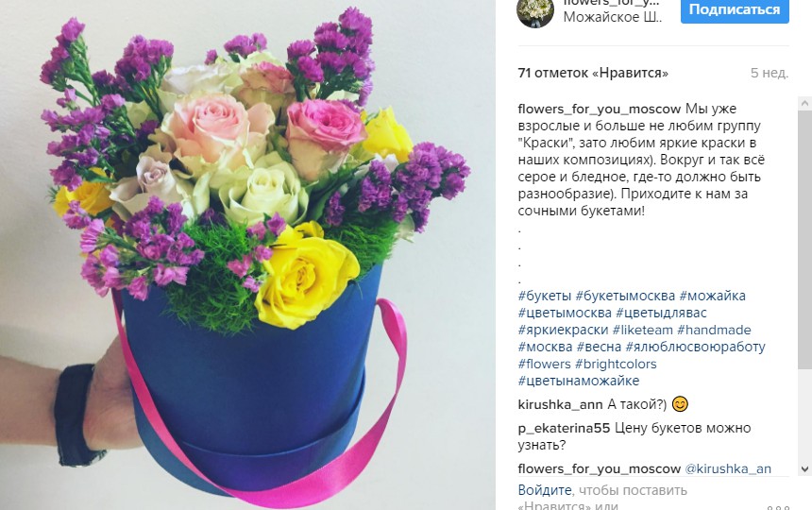Open the @kirushka_an mention in reply
The height and width of the screenshot is (510, 812).
[728, 468]
